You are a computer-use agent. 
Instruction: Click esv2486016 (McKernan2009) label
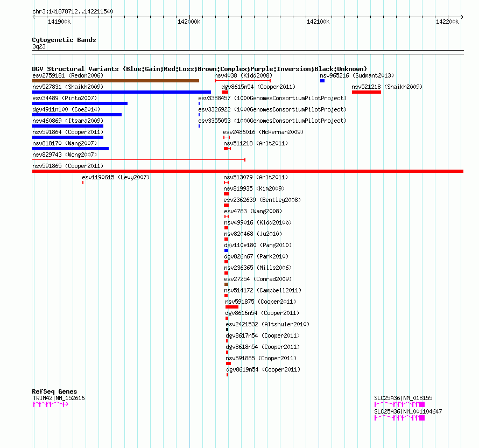coord(263,132)
